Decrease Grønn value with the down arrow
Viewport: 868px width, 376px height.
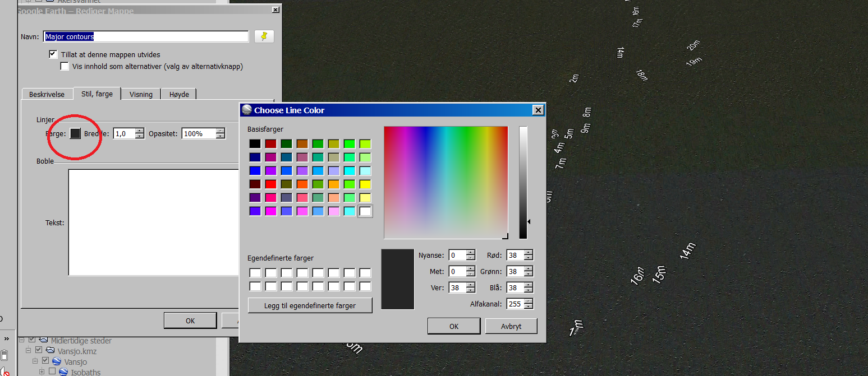(x=529, y=274)
